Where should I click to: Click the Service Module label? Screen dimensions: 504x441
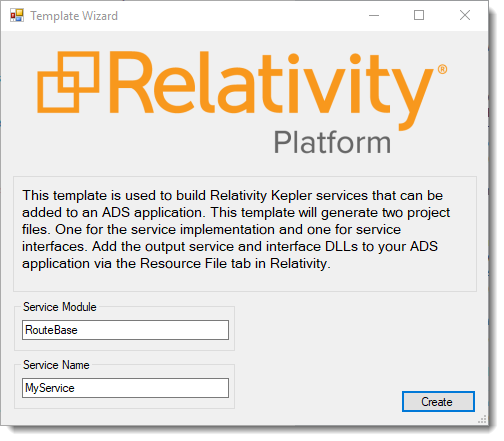(60, 307)
